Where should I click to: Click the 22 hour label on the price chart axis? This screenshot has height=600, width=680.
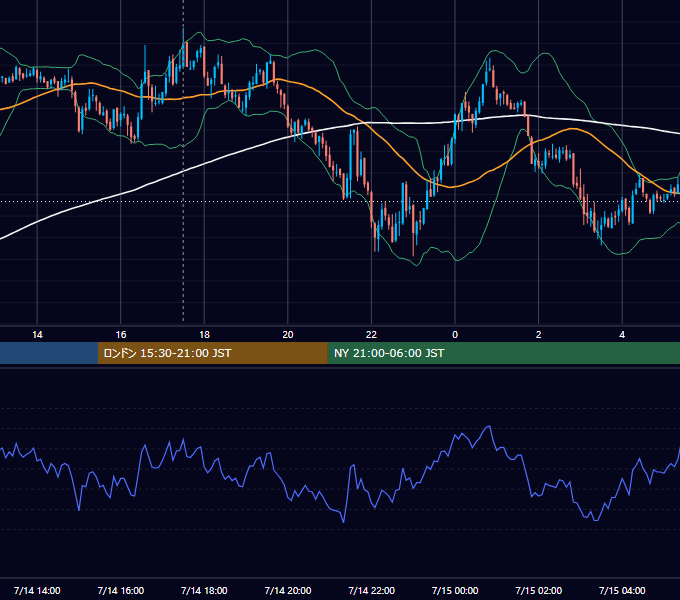click(x=371, y=335)
